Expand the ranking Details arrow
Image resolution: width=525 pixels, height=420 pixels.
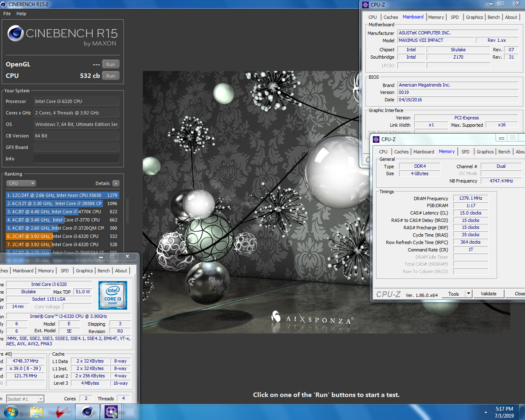tap(116, 183)
